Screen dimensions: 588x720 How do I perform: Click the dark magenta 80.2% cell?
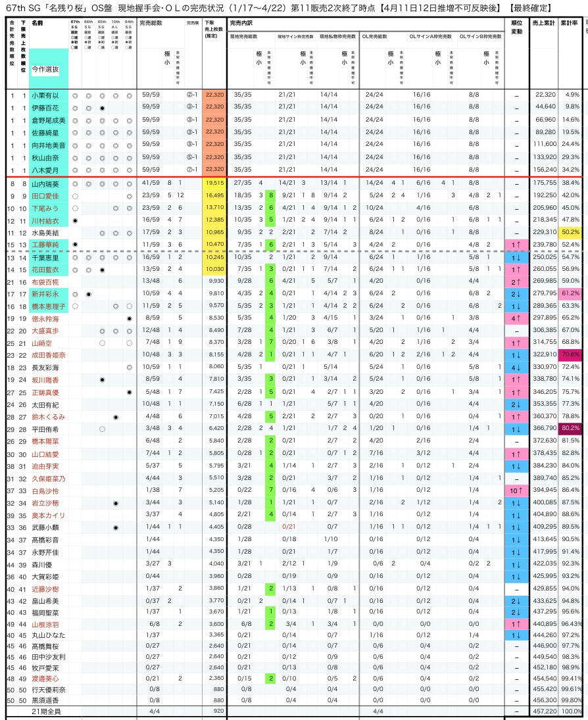click(x=570, y=429)
